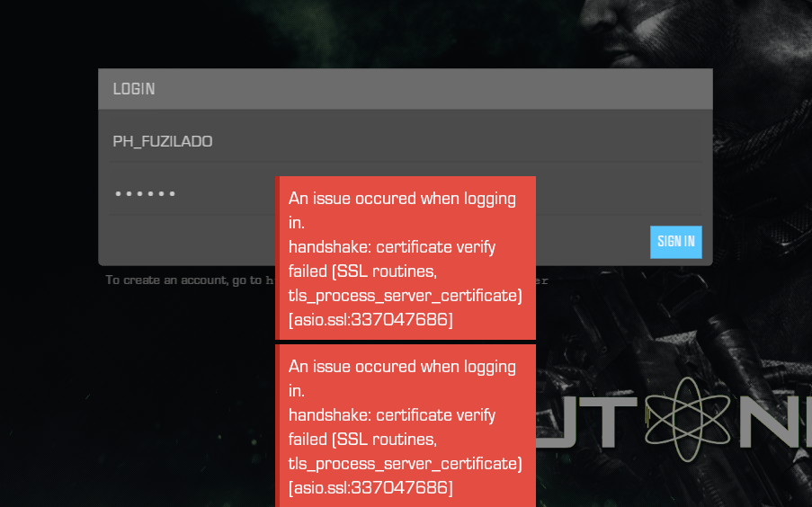Dismiss the first certificate verify failed error

click(x=406, y=258)
